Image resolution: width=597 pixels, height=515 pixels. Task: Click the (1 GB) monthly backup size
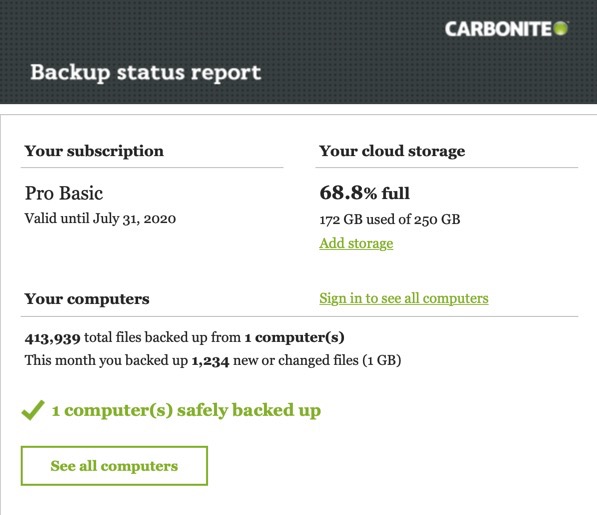pos(382,360)
